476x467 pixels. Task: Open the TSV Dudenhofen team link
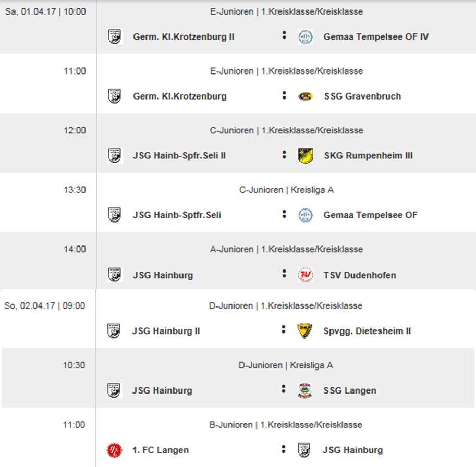(x=360, y=275)
